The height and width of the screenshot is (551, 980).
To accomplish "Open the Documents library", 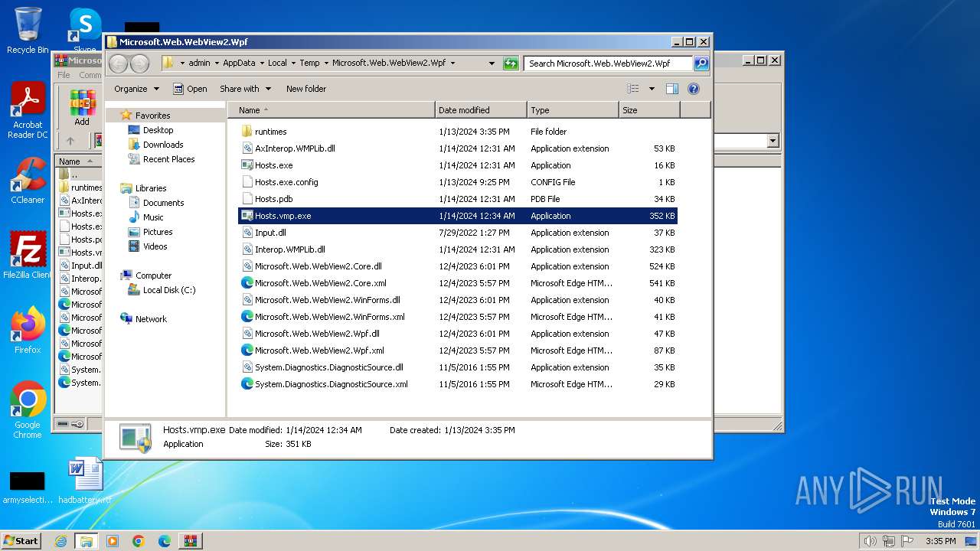I will 163,203.
